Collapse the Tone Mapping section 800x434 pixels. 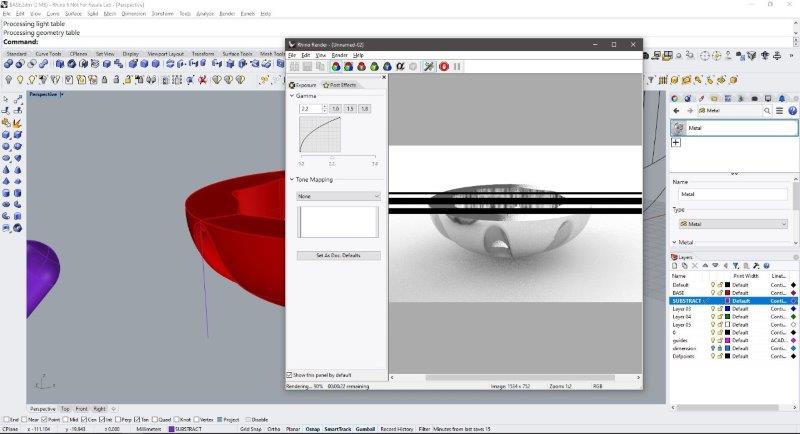pyautogui.click(x=292, y=180)
